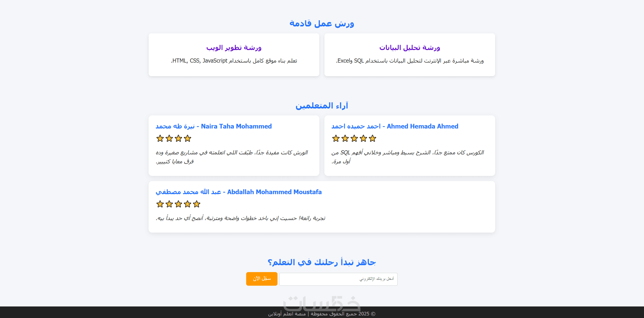Click the fifth star in Abdallah's rating
Viewport: 644px width, 318px height.
tap(197, 204)
